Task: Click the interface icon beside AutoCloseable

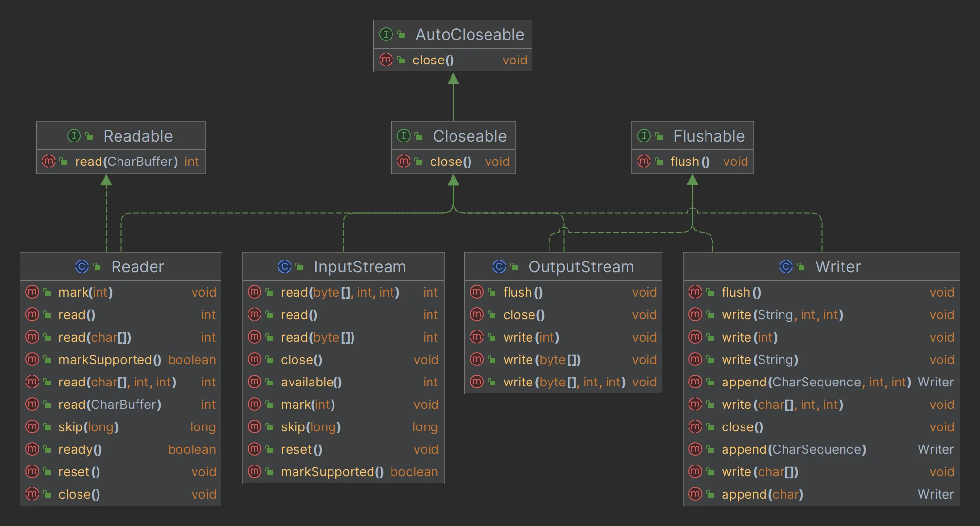Action: 386,34
